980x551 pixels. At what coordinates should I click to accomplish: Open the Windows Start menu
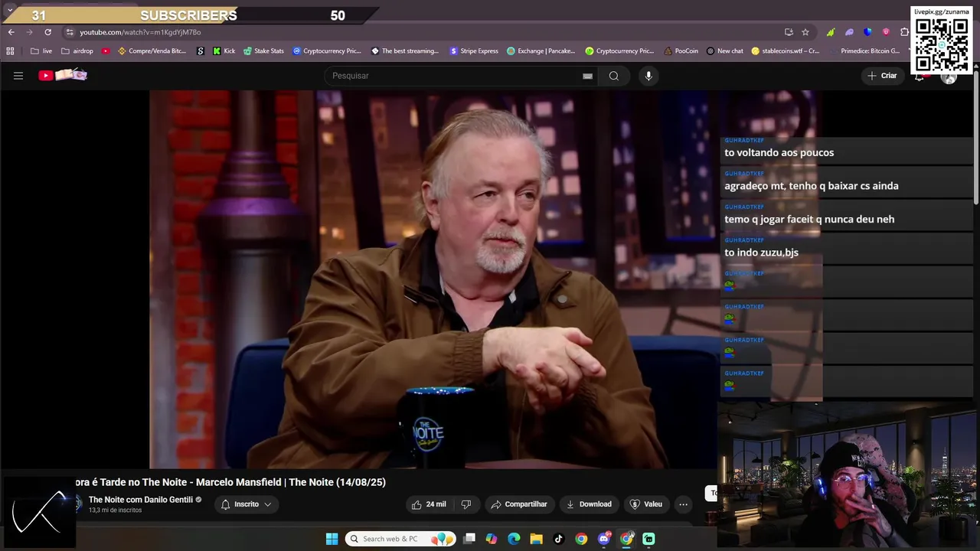pyautogui.click(x=332, y=539)
